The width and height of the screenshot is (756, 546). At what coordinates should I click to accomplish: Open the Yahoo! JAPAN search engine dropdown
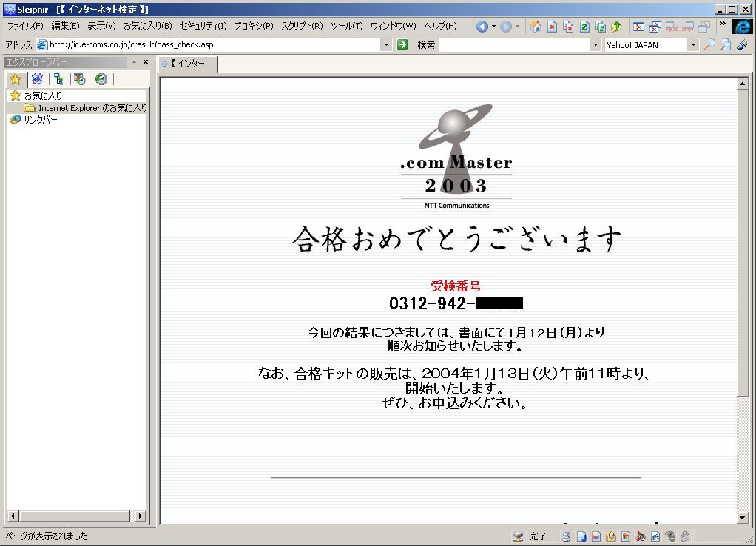click(693, 45)
